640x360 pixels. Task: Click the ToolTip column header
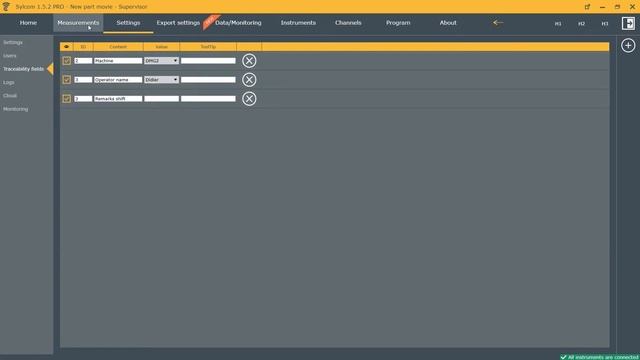click(208, 47)
